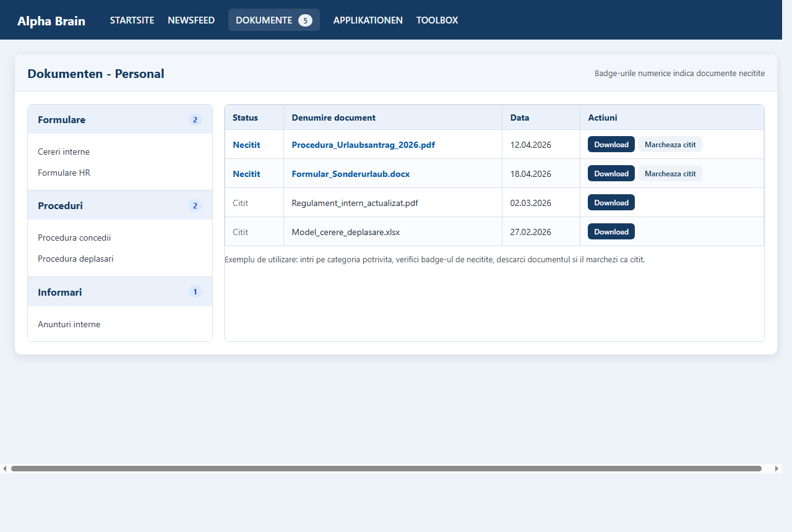Open Anunturi interne in sidebar
The height and width of the screenshot is (532, 792).
point(69,324)
